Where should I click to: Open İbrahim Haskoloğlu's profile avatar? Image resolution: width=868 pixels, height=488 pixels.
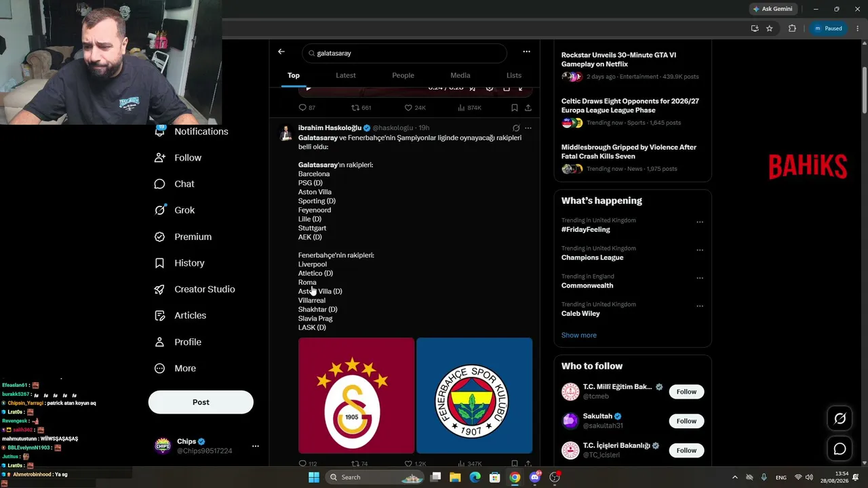[x=285, y=133]
